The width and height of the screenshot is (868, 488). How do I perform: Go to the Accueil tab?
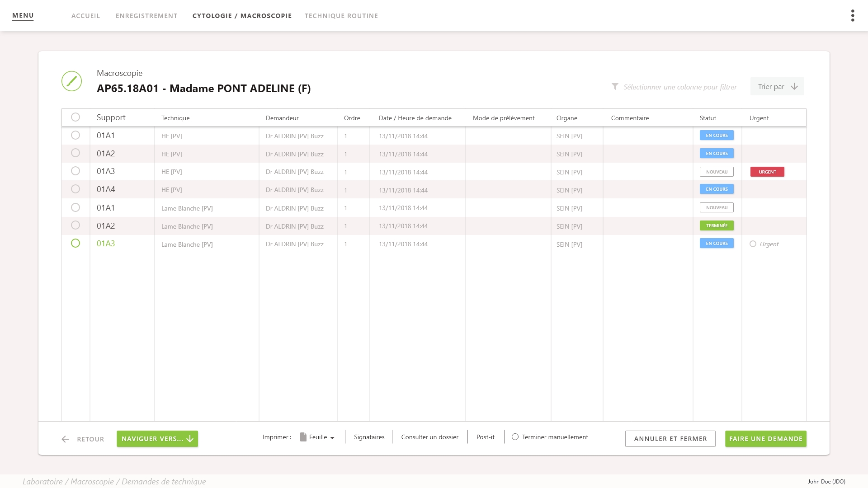(86, 16)
